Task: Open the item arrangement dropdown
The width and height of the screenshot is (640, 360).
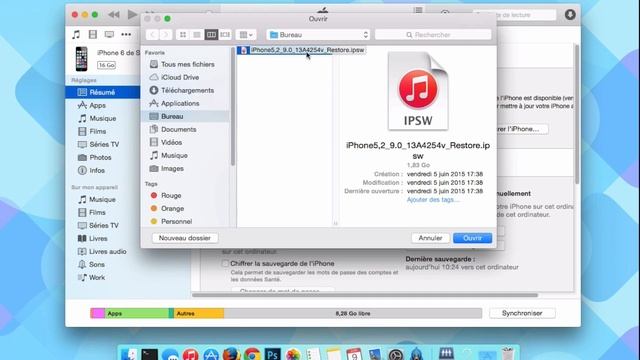Action: 246,35
